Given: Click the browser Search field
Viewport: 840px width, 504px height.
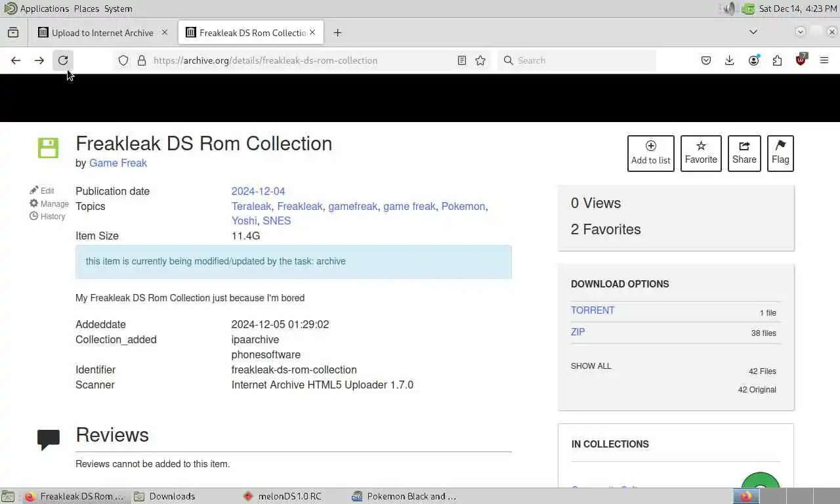Looking at the screenshot, I should point(577,60).
